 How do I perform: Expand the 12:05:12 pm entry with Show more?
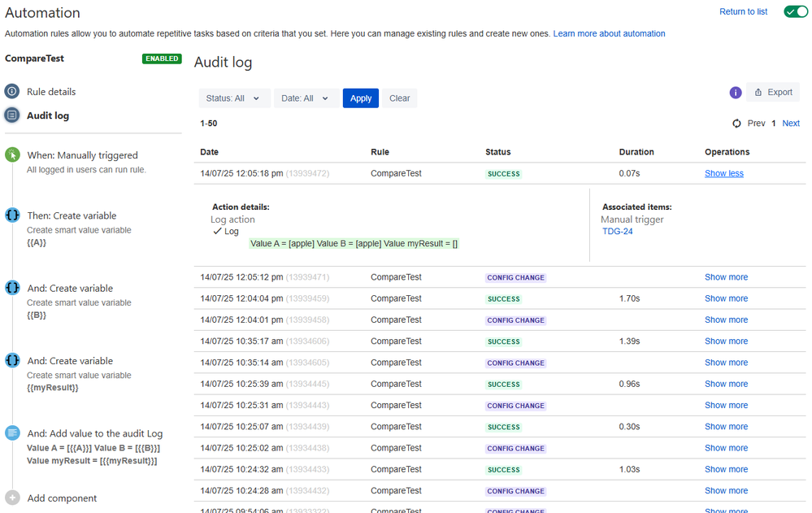[x=726, y=277]
